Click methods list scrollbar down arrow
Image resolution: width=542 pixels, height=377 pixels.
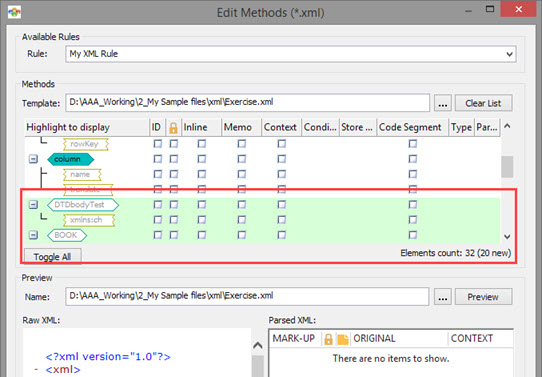point(507,237)
